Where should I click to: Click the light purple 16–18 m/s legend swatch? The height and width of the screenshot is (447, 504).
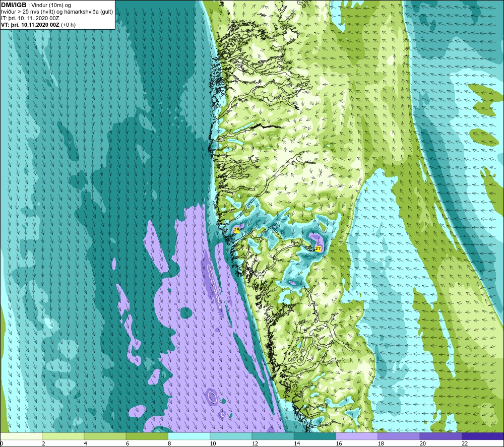click(x=357, y=436)
